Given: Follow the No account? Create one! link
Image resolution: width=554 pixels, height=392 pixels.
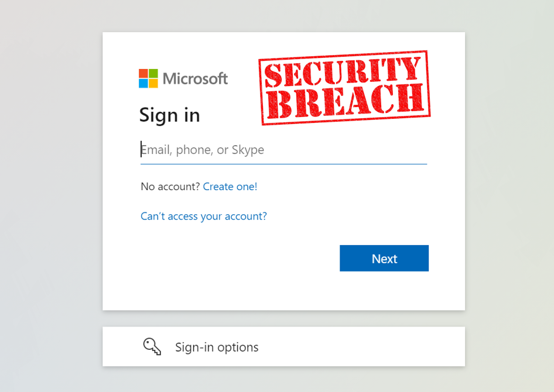Looking at the screenshot, I should coord(230,186).
